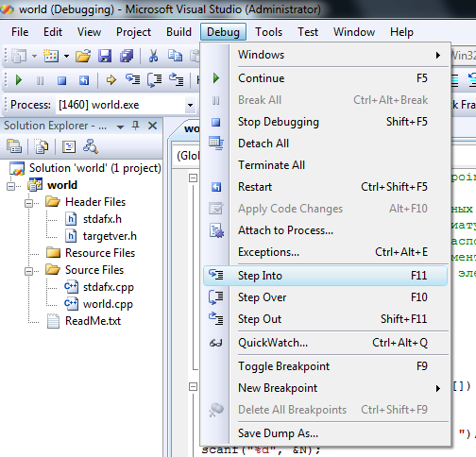Screen dimensions: 476x457
Task: Choose Step Over in Debug menu
Action: (x=325, y=297)
